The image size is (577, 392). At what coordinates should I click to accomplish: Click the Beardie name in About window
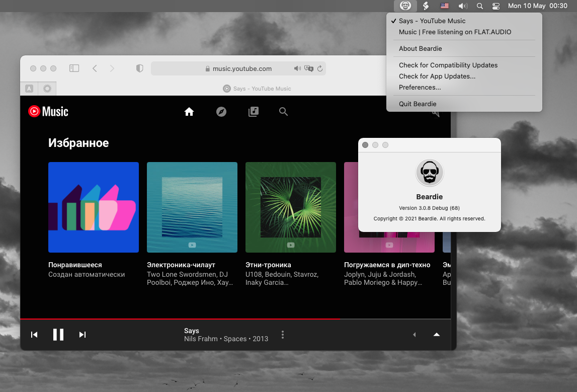point(430,197)
